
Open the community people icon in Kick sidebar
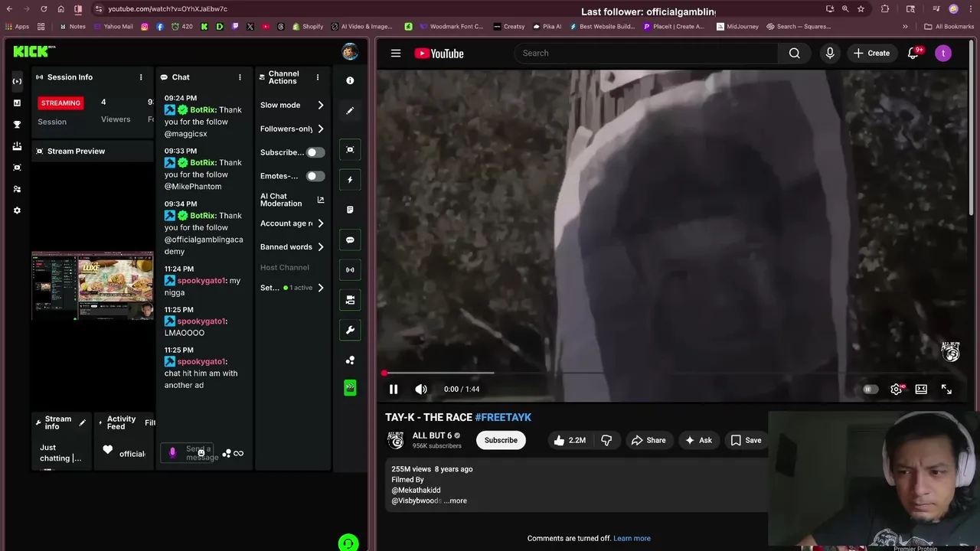17,189
